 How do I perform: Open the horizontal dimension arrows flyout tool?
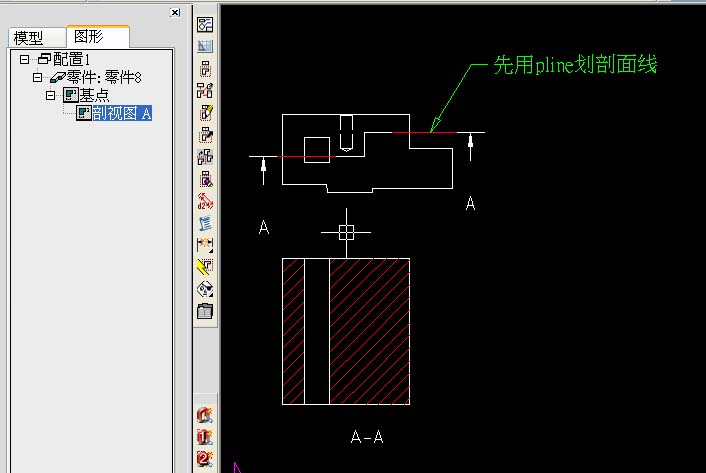(x=205, y=245)
